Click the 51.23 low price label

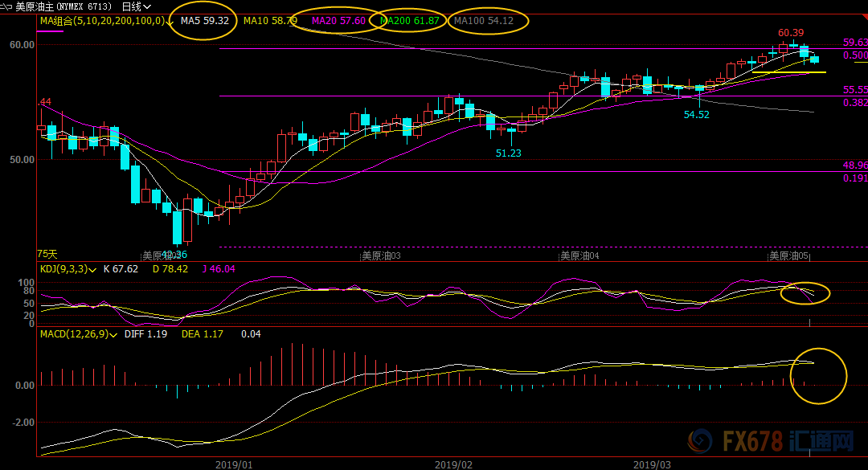pos(508,153)
